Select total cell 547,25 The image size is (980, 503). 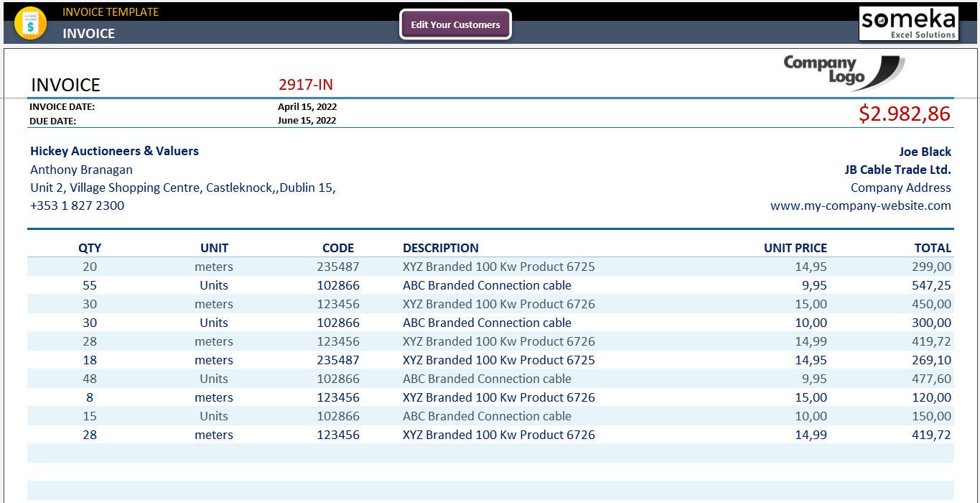click(933, 285)
